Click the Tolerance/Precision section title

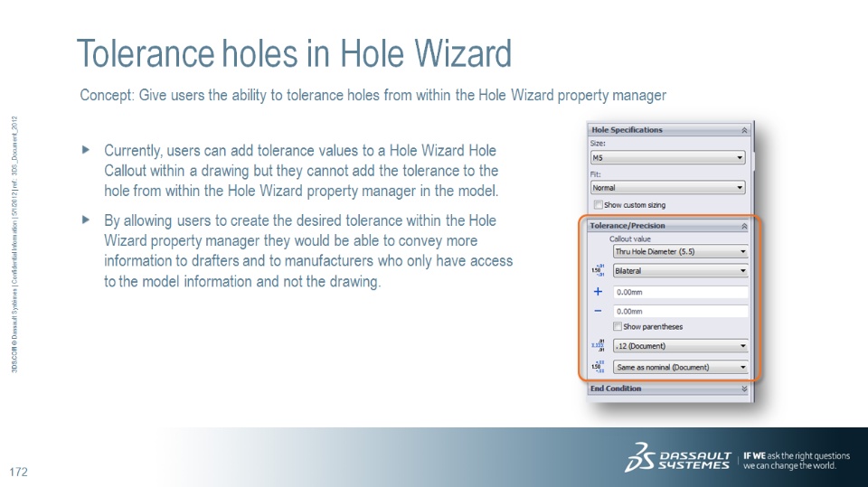pyautogui.click(x=627, y=226)
